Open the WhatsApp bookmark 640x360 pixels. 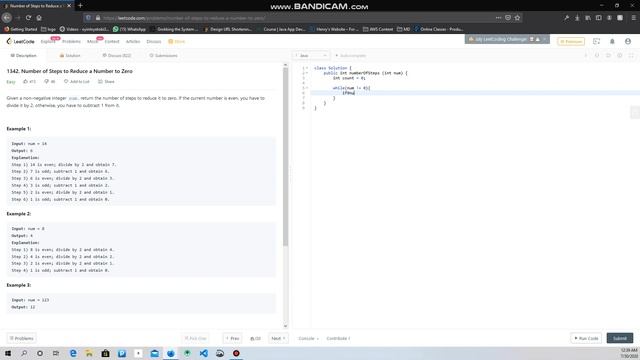pyautogui.click(x=129, y=29)
